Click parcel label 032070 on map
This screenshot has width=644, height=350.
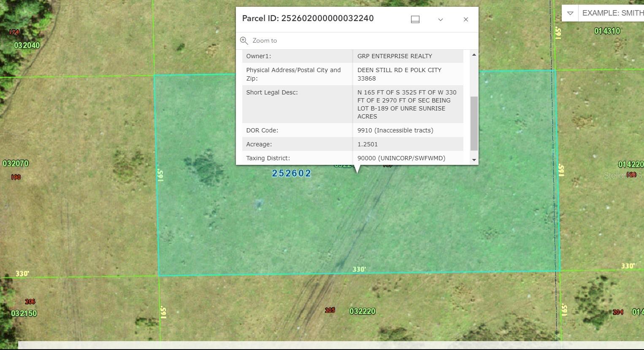(x=16, y=163)
